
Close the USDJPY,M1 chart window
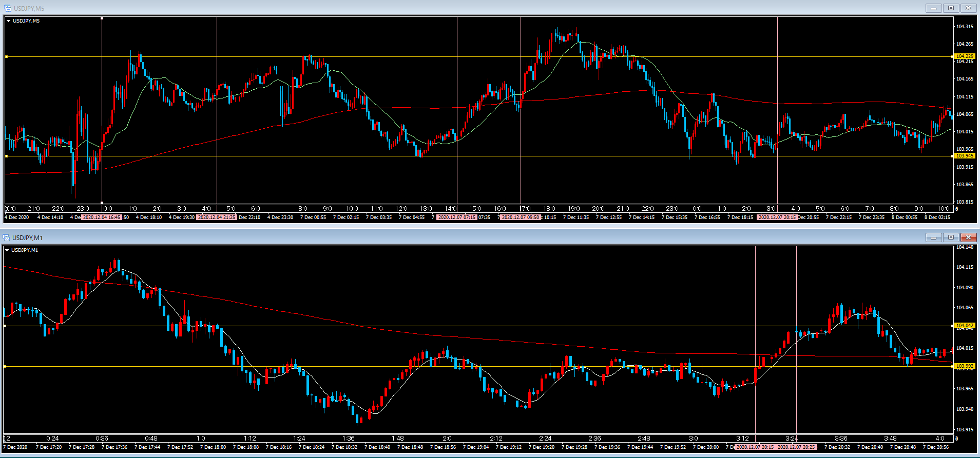[x=968, y=237]
